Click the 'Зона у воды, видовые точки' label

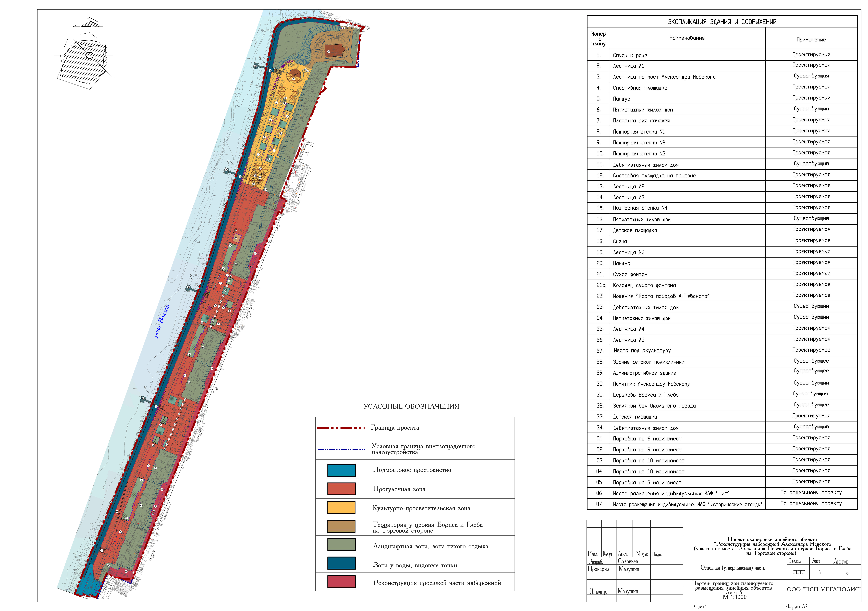[415, 566]
